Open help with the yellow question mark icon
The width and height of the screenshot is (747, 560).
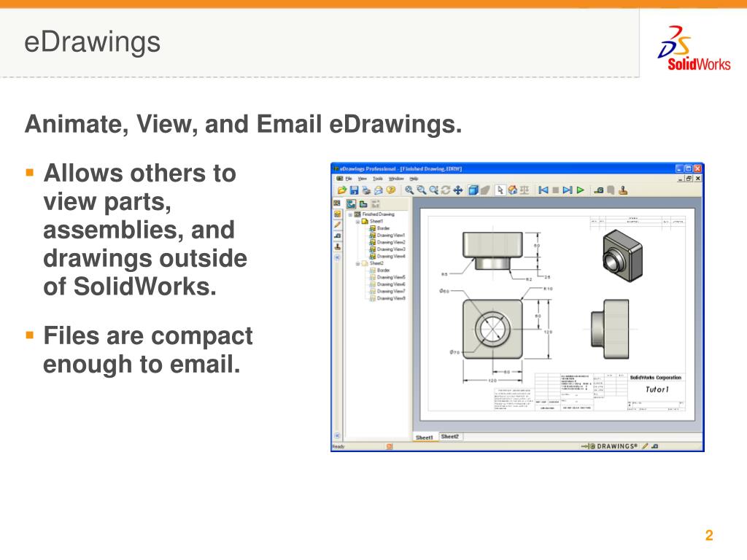[391, 190]
